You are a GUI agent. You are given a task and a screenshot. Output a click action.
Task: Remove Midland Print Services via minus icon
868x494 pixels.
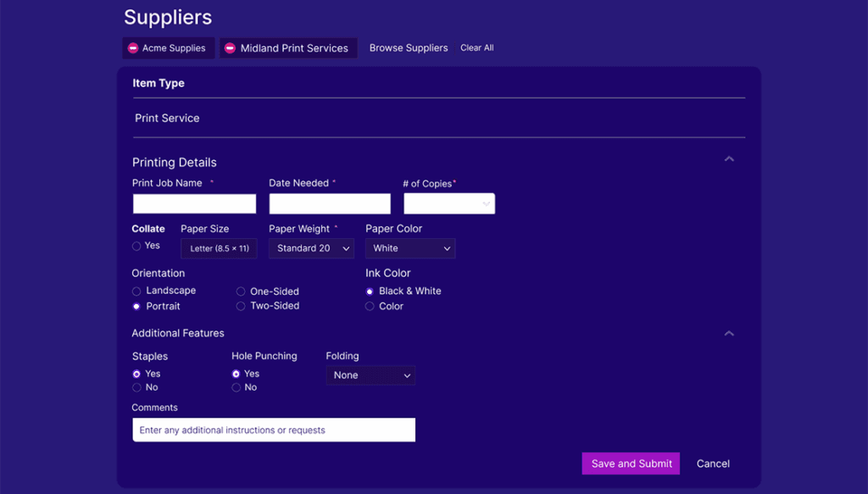pyautogui.click(x=230, y=48)
